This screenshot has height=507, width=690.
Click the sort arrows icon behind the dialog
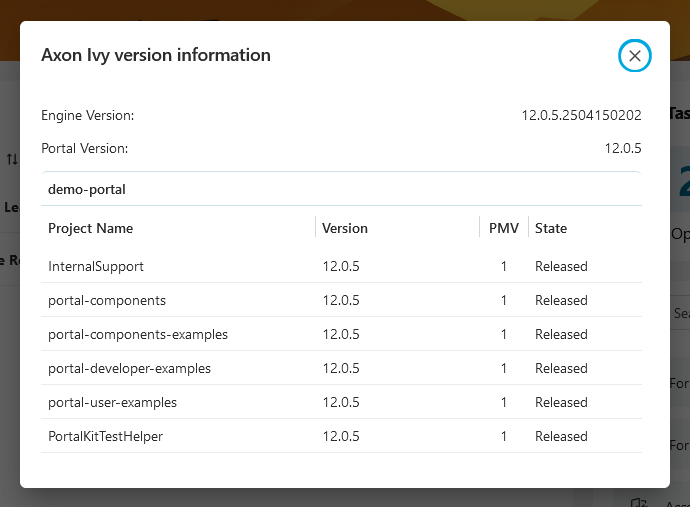12,159
